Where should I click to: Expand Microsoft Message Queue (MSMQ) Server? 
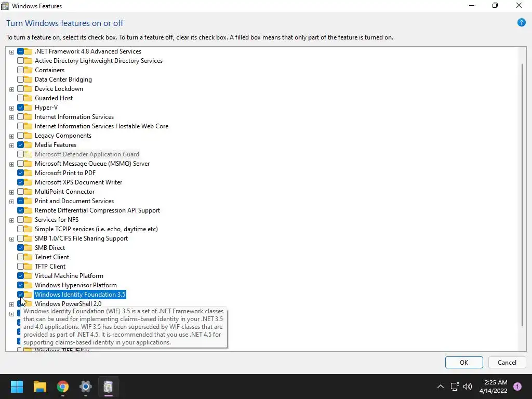click(x=11, y=164)
